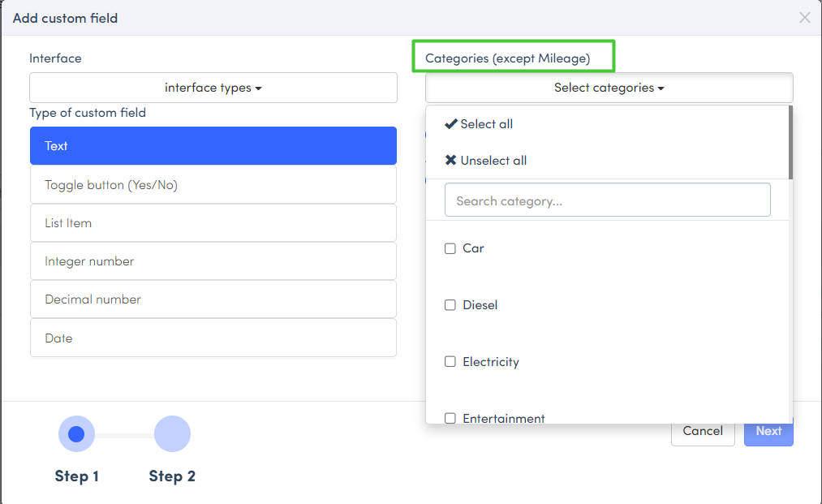The width and height of the screenshot is (822, 504).
Task: Check the Car category checkbox
Action: coord(450,249)
